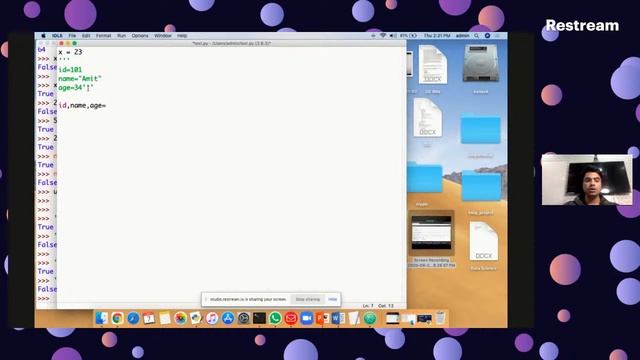This screenshot has width=640, height=360.
Task: Open Photos app from the dock
Action: [180, 318]
